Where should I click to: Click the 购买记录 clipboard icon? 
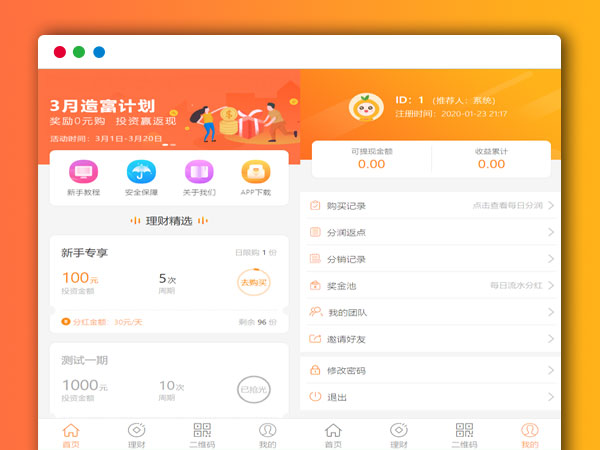tap(315, 205)
